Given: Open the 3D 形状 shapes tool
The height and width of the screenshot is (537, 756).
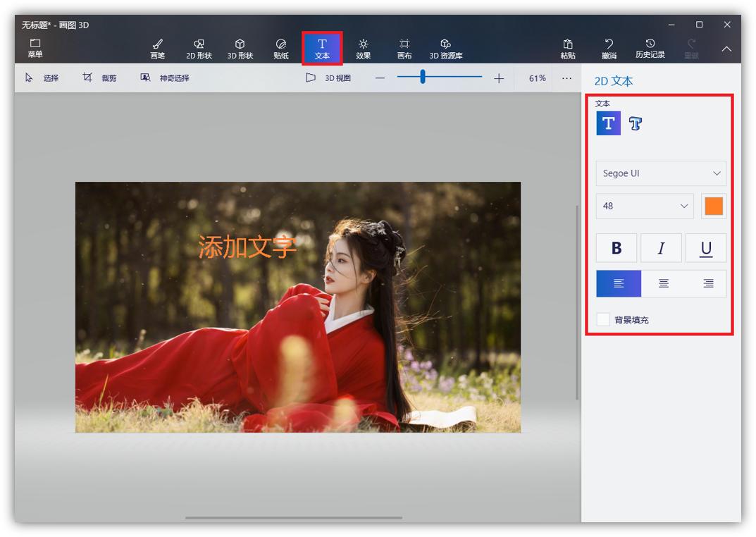Looking at the screenshot, I should tap(240, 49).
